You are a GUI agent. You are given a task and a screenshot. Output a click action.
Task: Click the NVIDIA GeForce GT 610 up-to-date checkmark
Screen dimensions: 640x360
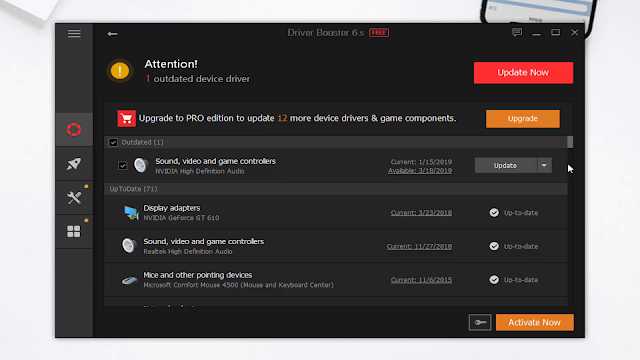pyautogui.click(x=494, y=213)
